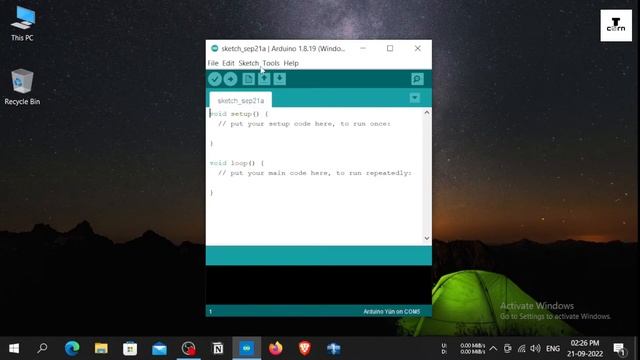Click the 'void setup() {' code line
The image size is (640, 360).
[239, 114]
